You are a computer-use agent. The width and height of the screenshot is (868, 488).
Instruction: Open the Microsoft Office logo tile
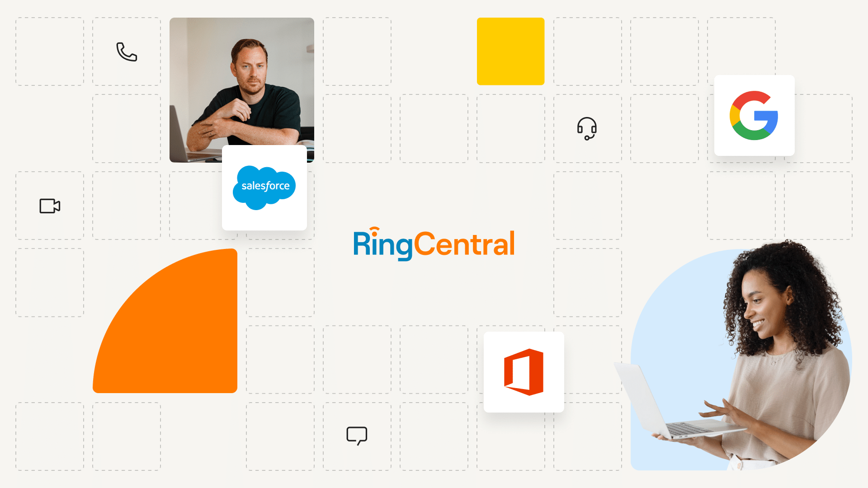524,372
